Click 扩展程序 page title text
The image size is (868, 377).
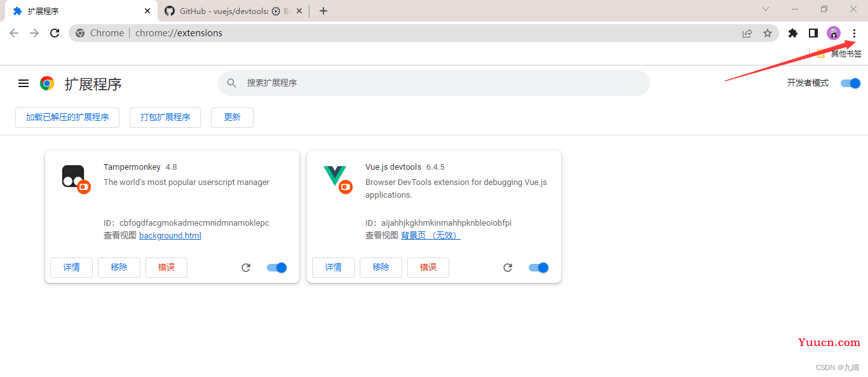[93, 84]
